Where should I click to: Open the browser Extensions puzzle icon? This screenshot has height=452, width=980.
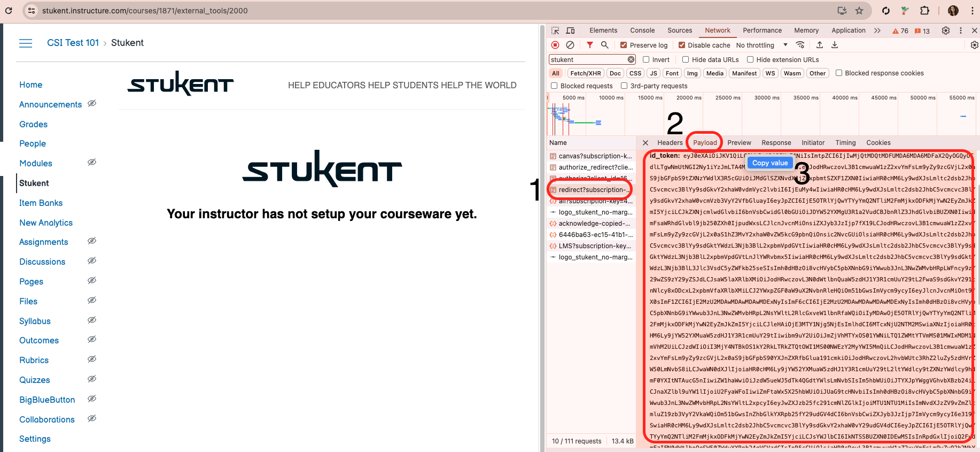[924, 11]
